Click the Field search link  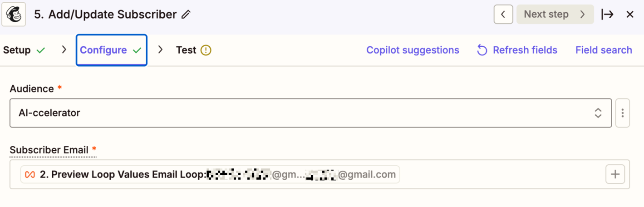[x=604, y=50]
